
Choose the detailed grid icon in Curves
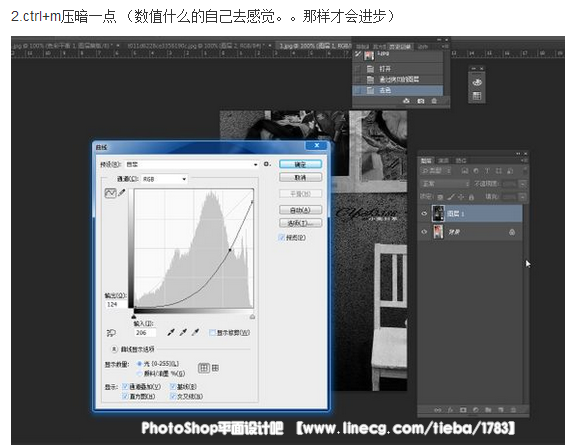[215, 368]
